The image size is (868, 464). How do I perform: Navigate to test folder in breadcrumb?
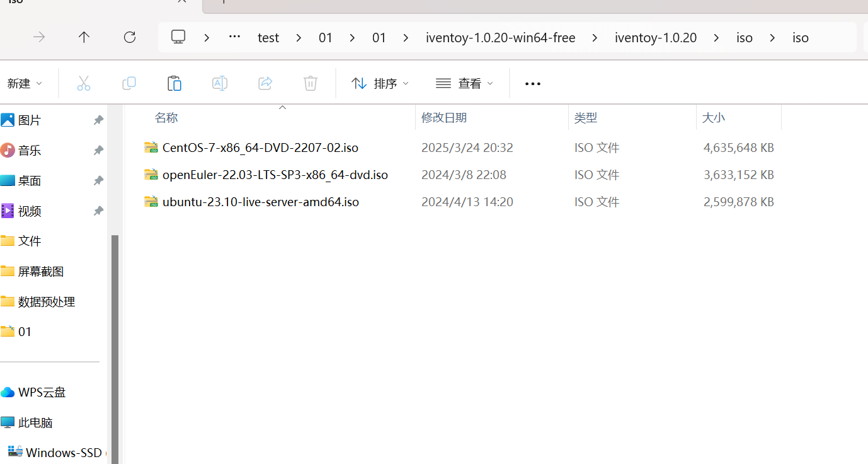click(268, 38)
